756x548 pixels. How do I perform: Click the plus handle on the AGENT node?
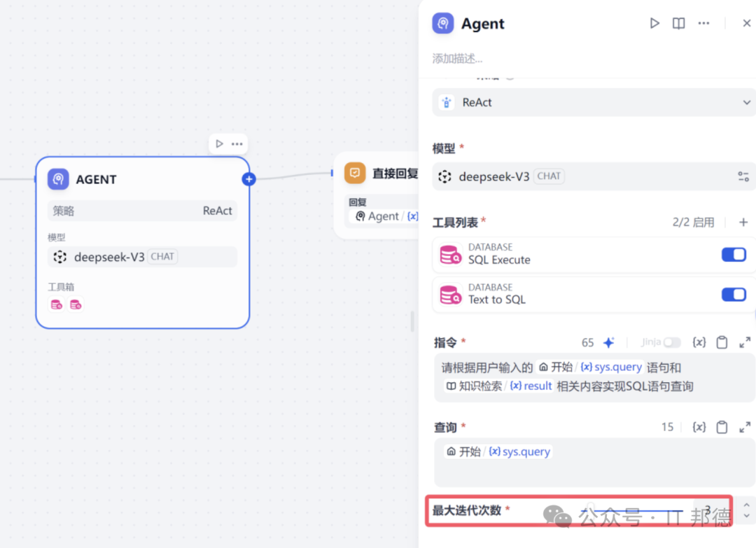(248, 179)
